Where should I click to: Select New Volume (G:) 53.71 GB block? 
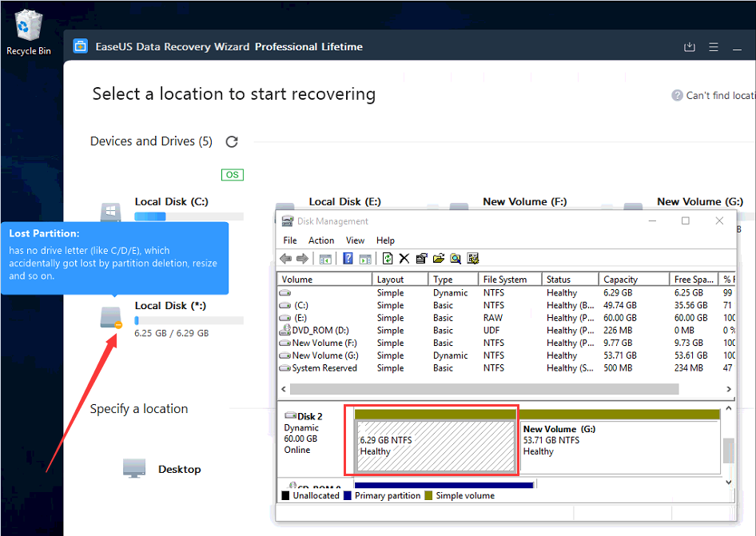pyautogui.click(x=619, y=447)
